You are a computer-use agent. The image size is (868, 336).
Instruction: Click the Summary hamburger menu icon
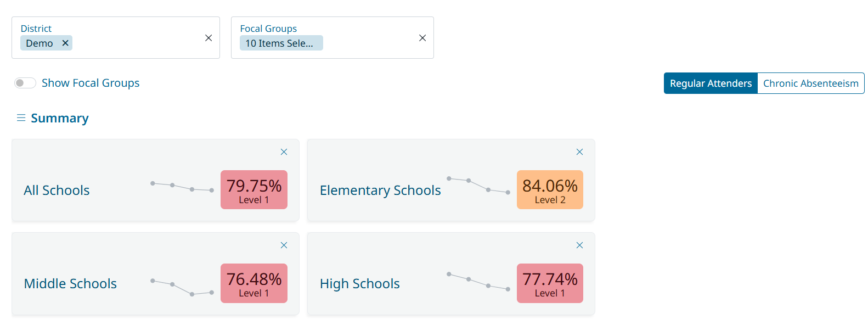coord(21,118)
